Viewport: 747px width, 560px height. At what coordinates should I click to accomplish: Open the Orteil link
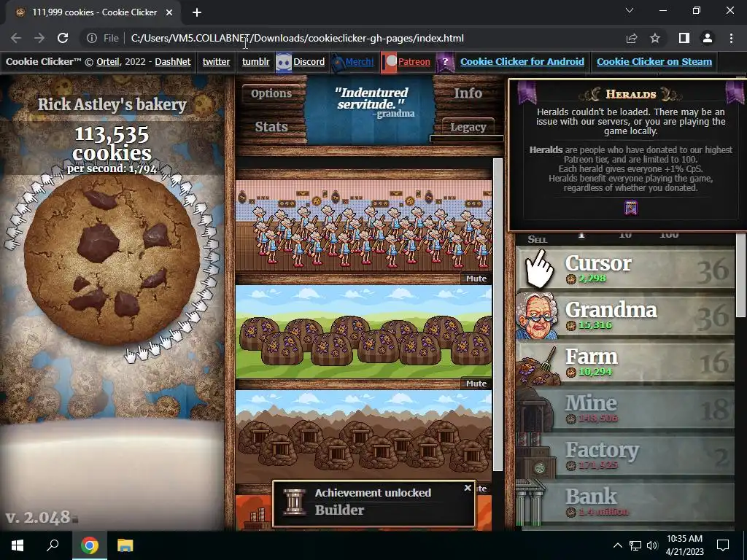(x=108, y=61)
